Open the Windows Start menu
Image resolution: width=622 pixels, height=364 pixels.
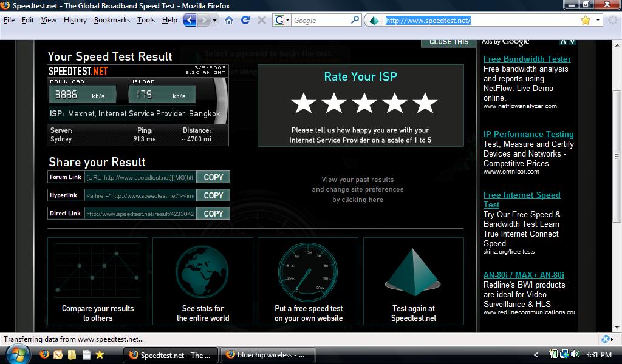click(18, 354)
